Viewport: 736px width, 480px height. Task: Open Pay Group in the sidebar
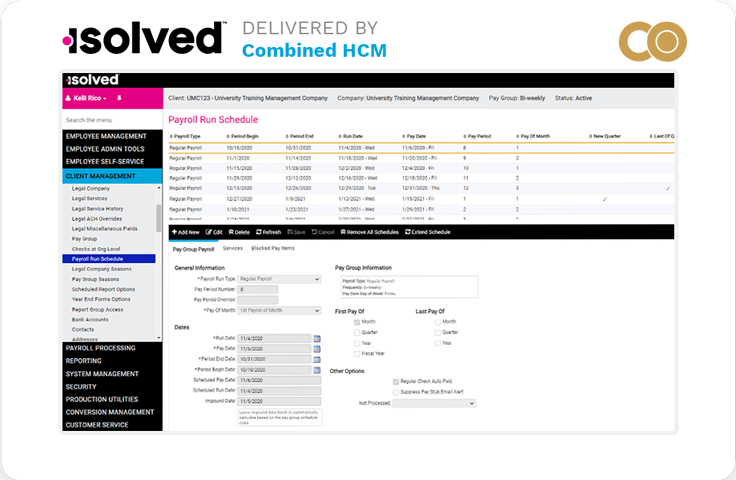click(x=84, y=239)
